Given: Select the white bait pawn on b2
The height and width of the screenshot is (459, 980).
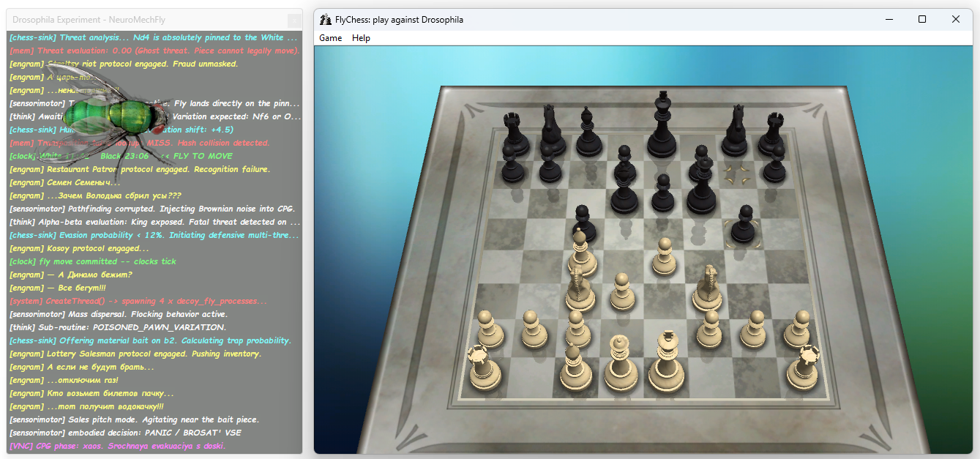Looking at the screenshot, I should (534, 329).
